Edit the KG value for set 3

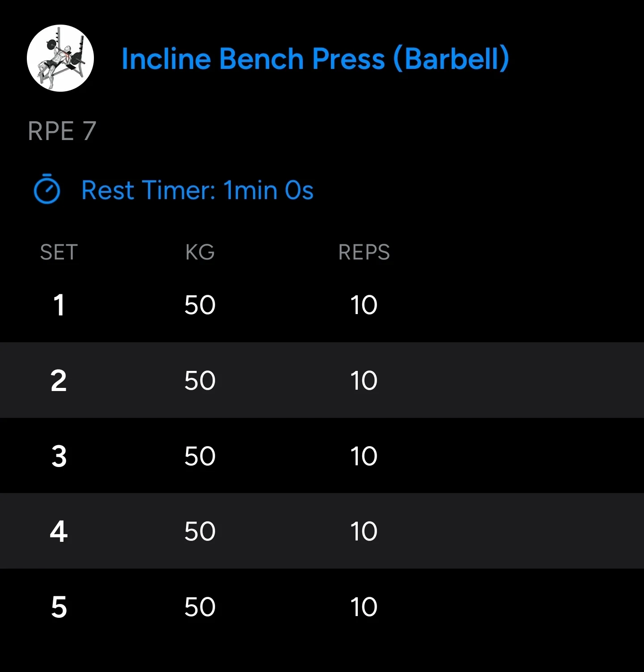(200, 456)
